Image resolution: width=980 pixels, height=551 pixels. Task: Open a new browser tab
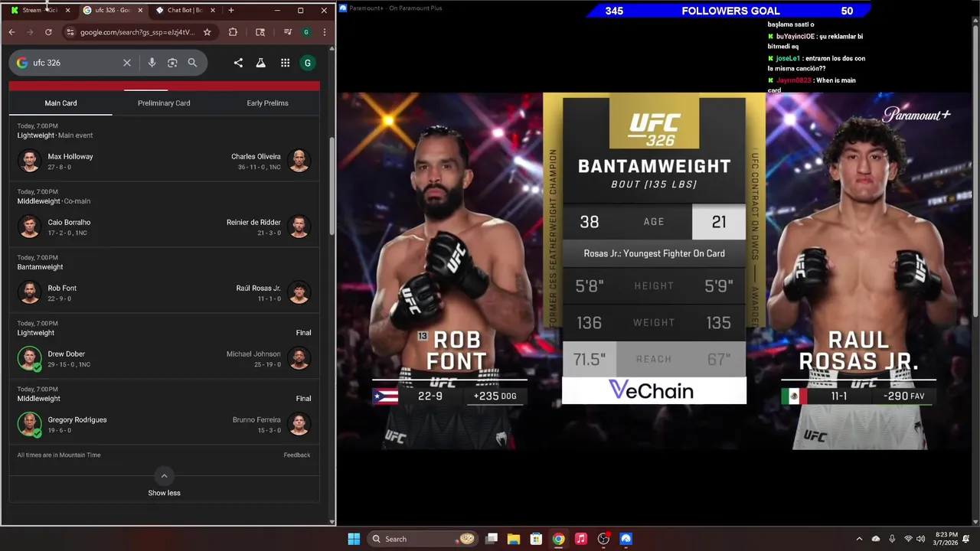(x=231, y=10)
